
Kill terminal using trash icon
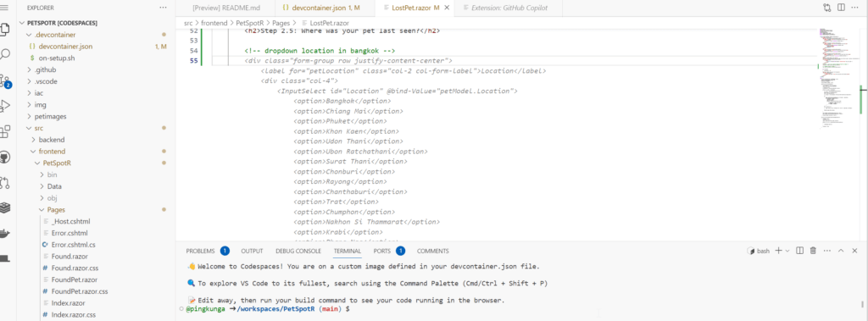[x=813, y=251]
